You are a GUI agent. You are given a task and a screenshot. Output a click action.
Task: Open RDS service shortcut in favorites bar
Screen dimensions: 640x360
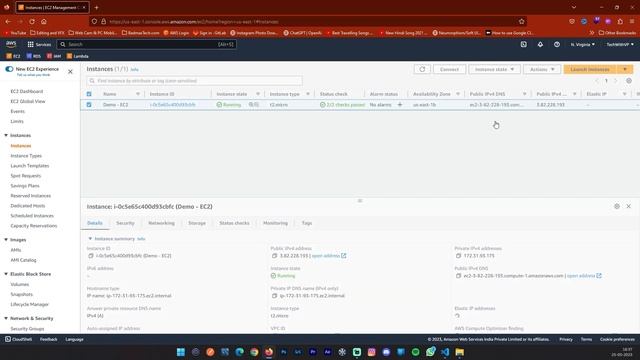(33, 56)
